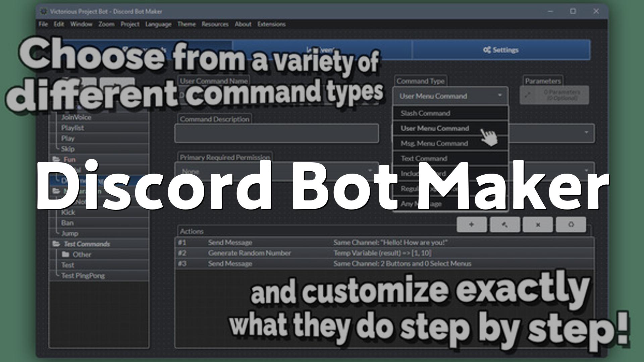Open the About menu
This screenshot has height=362, width=644.
(x=243, y=24)
